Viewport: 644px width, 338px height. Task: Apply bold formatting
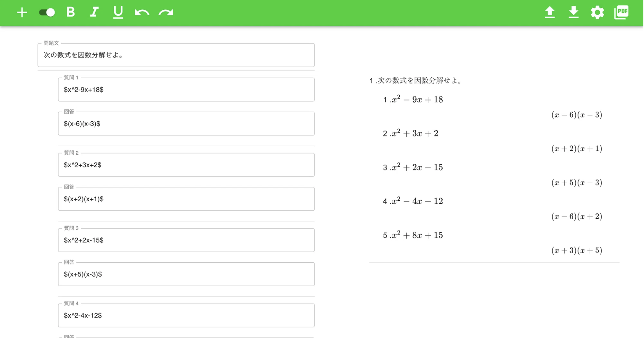click(x=70, y=12)
